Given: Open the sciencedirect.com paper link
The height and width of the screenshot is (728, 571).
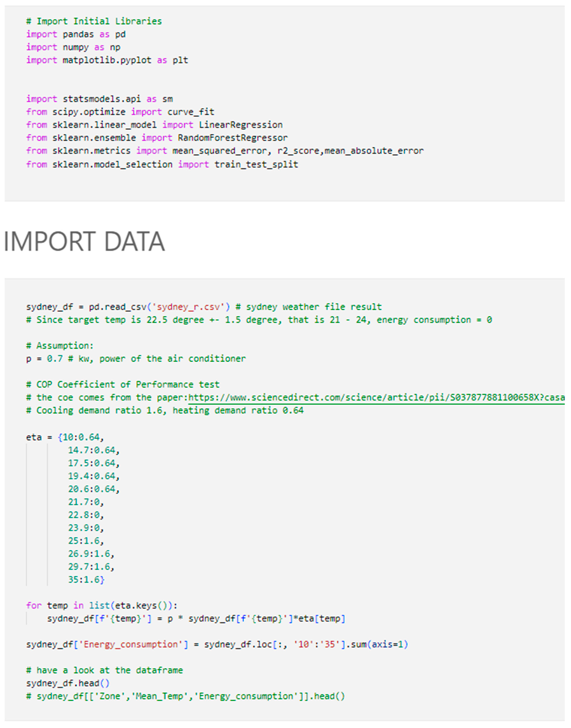Looking at the screenshot, I should [374, 398].
